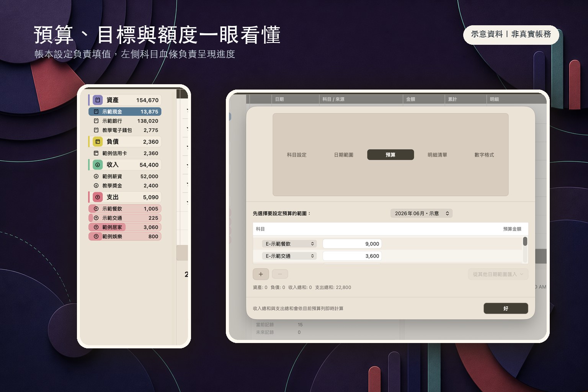Viewport: 588px width, 392px height.
Task: Switch to the 日期範圍 tab
Action: coord(344,155)
